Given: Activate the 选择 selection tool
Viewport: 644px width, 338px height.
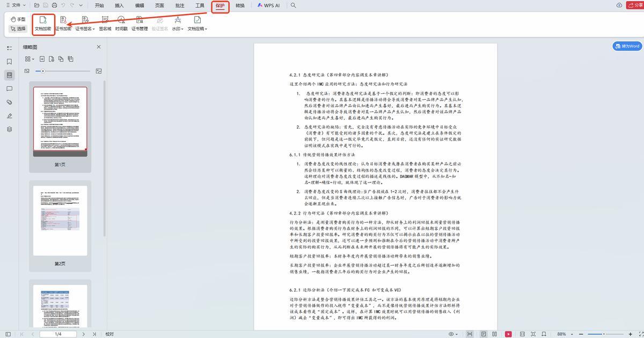Looking at the screenshot, I should (19, 29).
